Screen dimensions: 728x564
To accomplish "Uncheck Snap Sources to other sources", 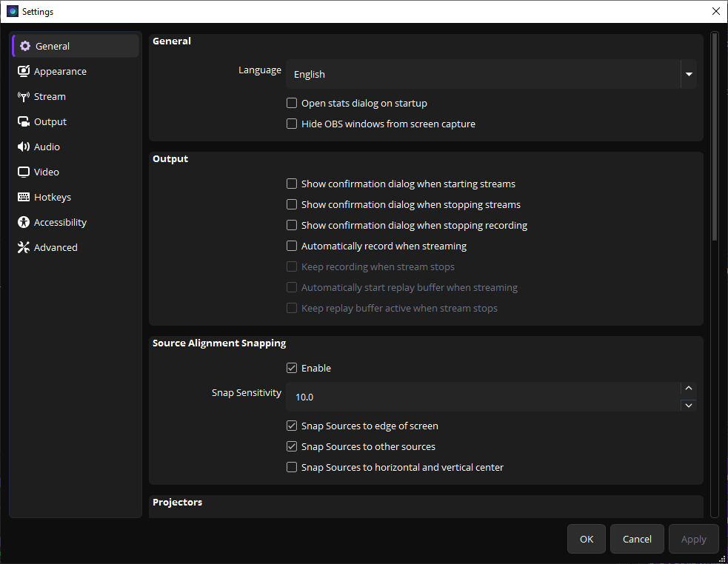I will tap(292, 446).
